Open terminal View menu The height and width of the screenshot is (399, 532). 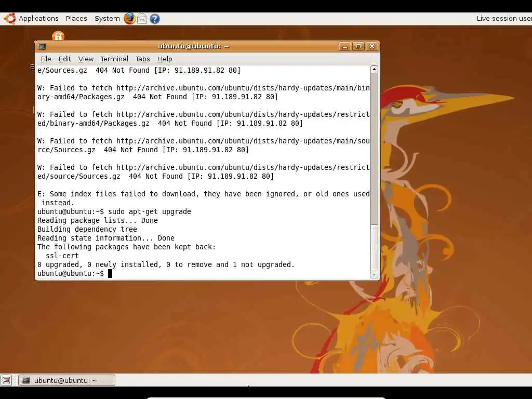point(86,59)
